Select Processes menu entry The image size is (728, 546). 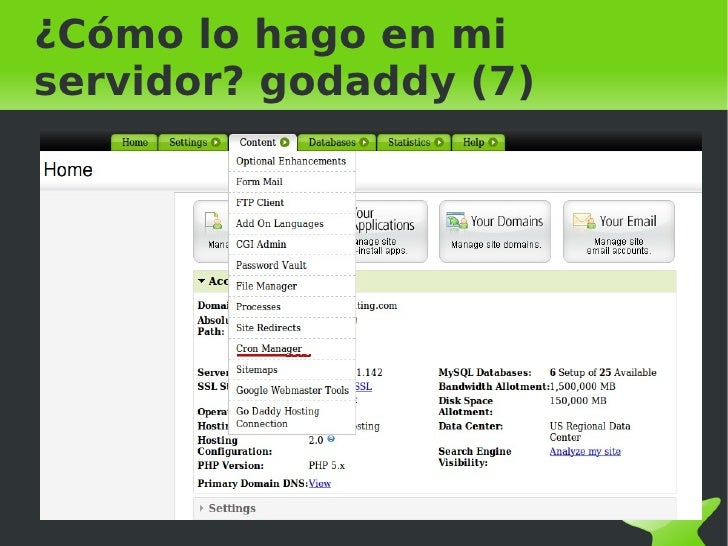292,306
